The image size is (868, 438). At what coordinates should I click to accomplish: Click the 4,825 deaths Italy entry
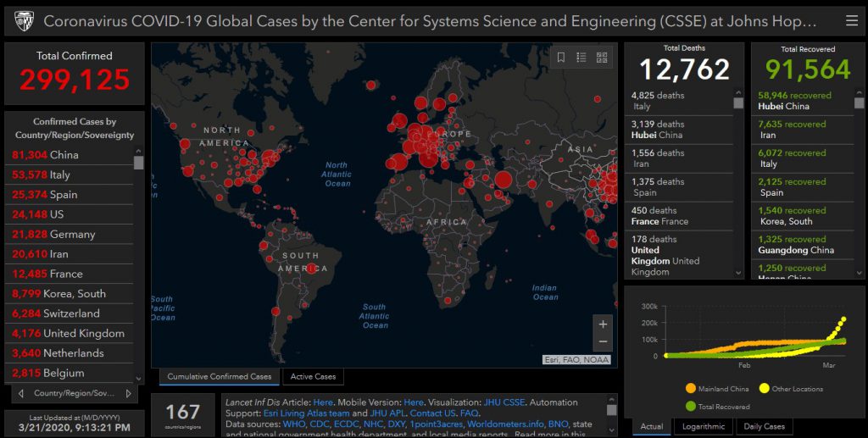pos(679,101)
